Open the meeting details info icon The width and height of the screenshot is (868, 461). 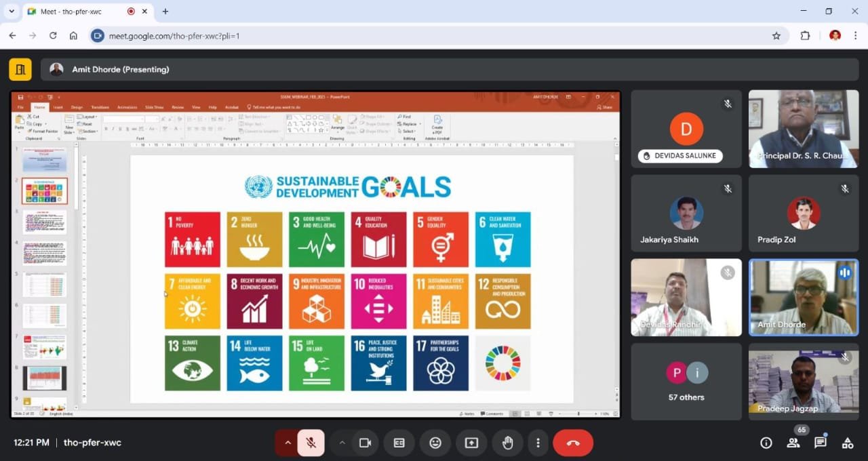(x=766, y=443)
